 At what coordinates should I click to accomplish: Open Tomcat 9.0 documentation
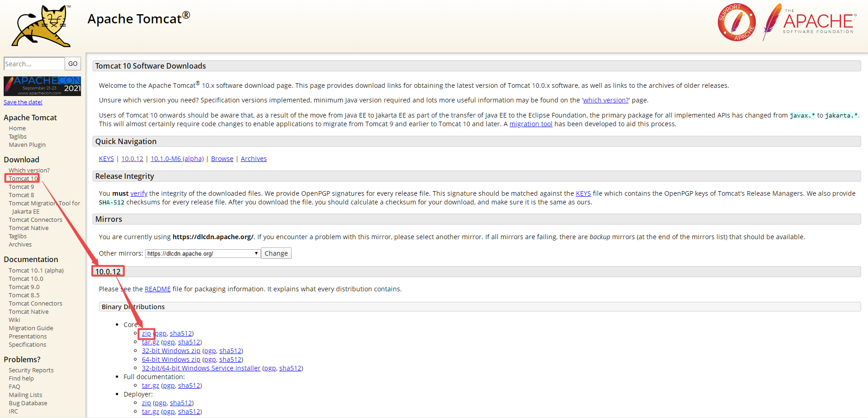tap(24, 287)
